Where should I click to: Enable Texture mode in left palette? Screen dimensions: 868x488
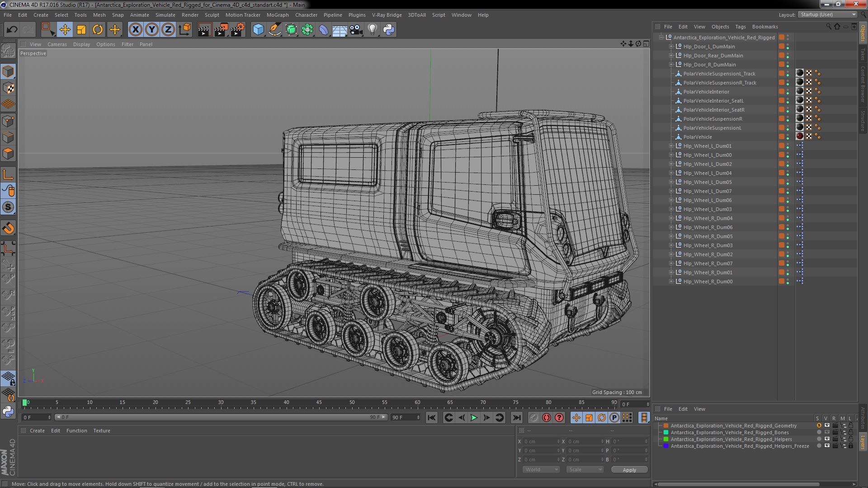(8, 88)
